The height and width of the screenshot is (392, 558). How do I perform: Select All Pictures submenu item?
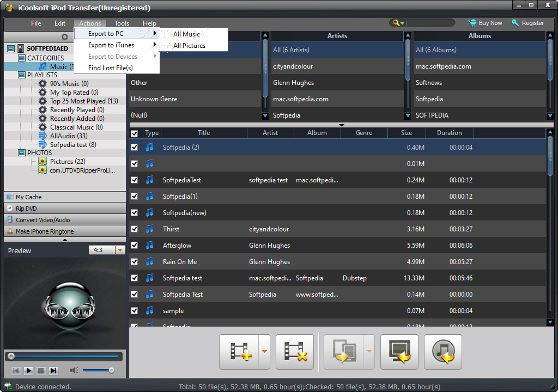pos(193,46)
